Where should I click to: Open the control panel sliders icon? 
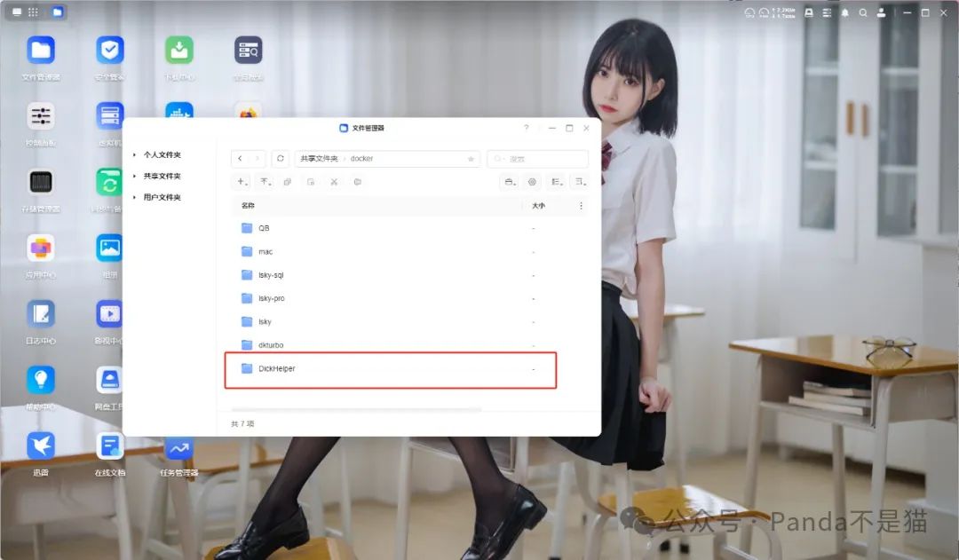click(x=41, y=116)
